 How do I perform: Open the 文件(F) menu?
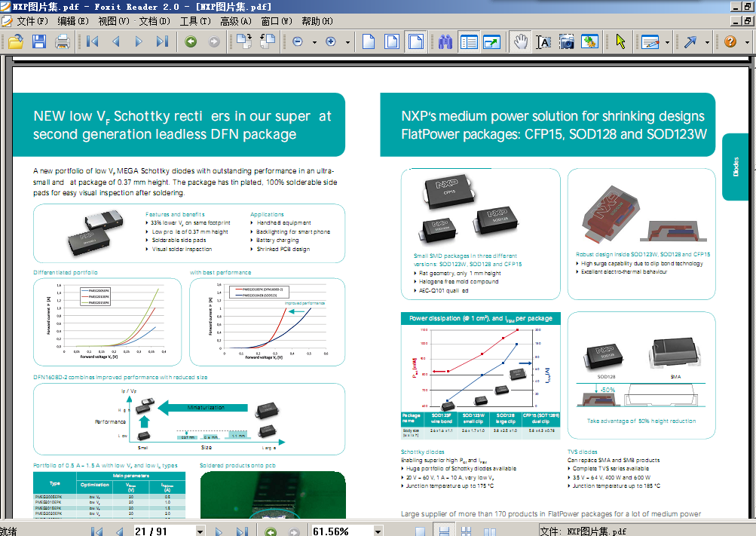[32, 21]
